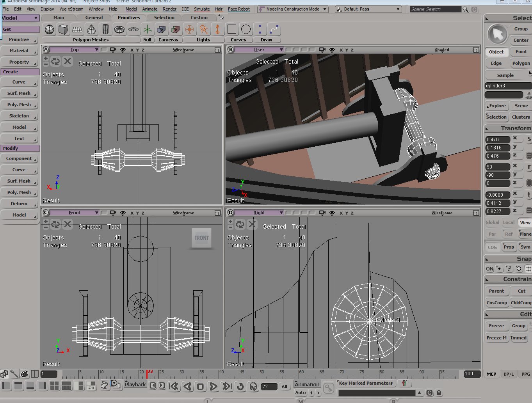Add a torus polygon mesh
This screenshot has height=403, width=532.
pyautogui.click(x=119, y=29)
